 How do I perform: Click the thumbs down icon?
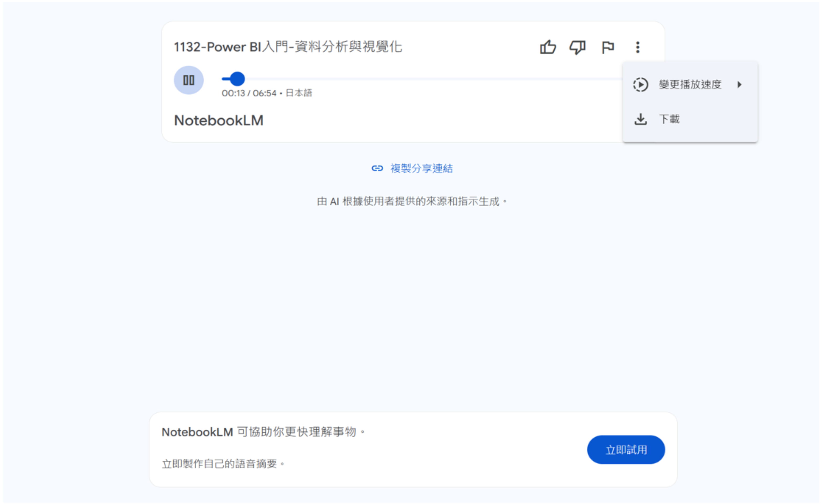[577, 47]
